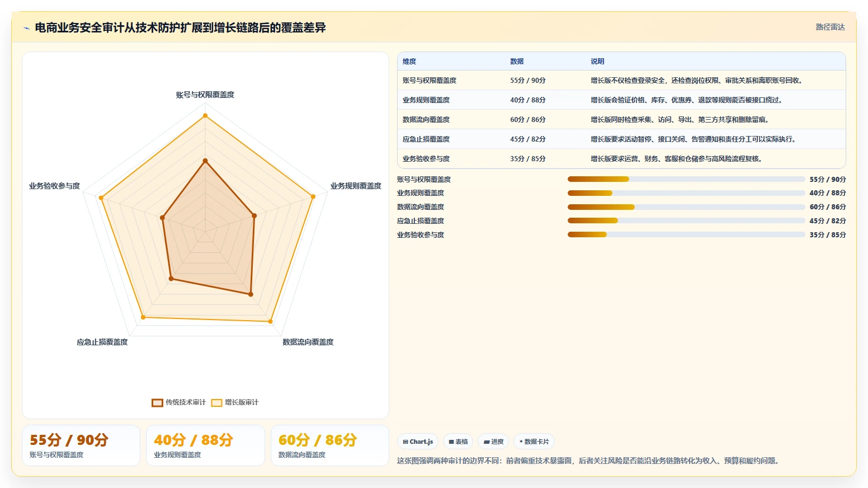Click the 业务验收参与度 table row cell
The height and width of the screenshot is (488, 868).
coord(426,159)
